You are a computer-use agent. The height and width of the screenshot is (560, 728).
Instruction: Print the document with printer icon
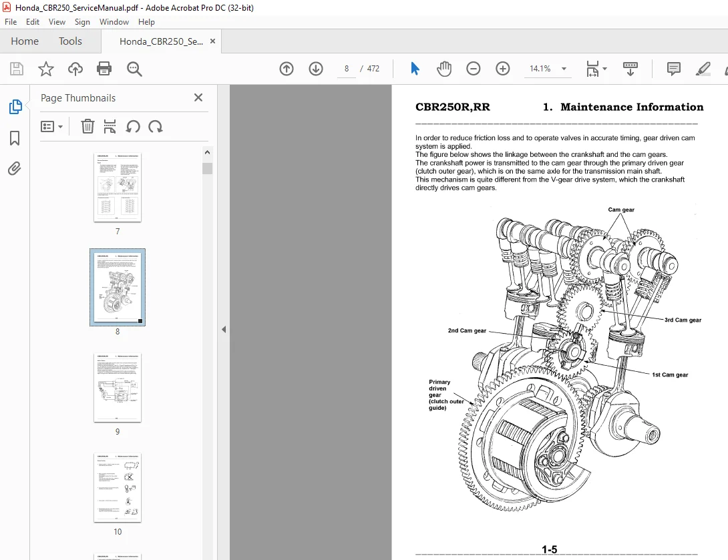(104, 69)
